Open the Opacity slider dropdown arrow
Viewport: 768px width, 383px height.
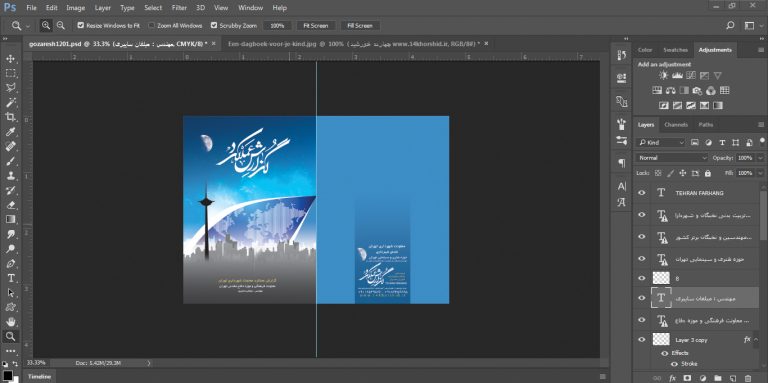point(760,158)
